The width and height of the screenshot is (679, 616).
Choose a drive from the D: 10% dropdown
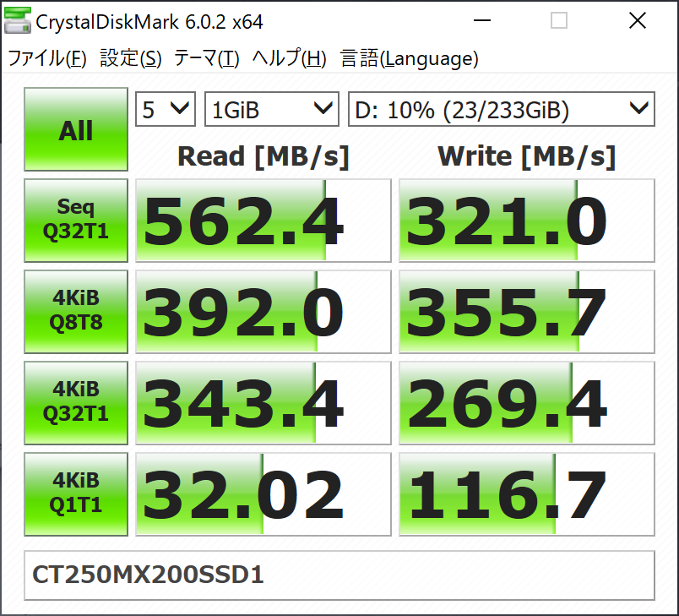click(x=501, y=109)
